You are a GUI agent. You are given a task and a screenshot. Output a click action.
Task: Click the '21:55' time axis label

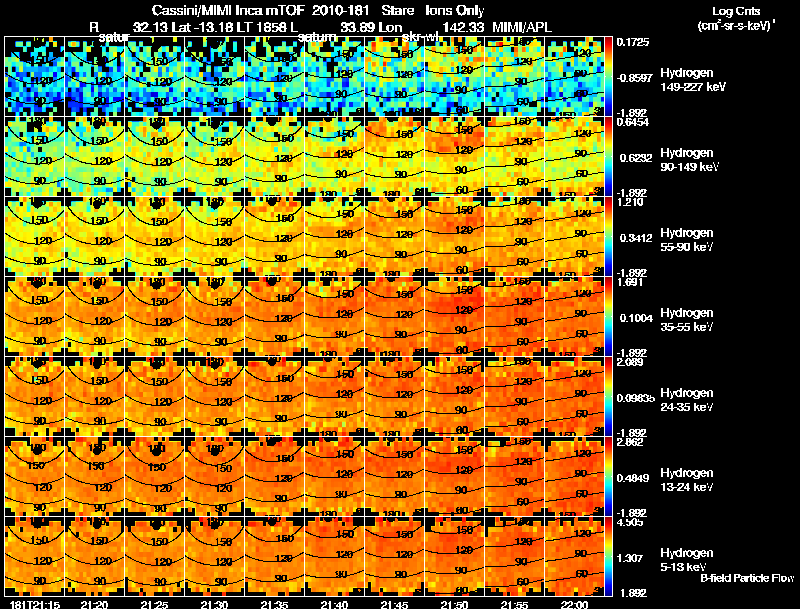click(514, 604)
